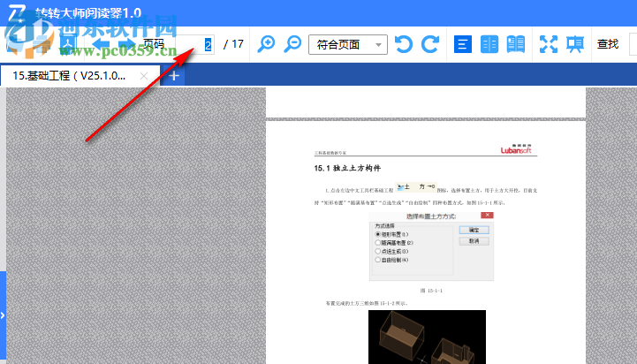637x364 pixels.
Task: Enter full screen mode
Action: [549, 44]
